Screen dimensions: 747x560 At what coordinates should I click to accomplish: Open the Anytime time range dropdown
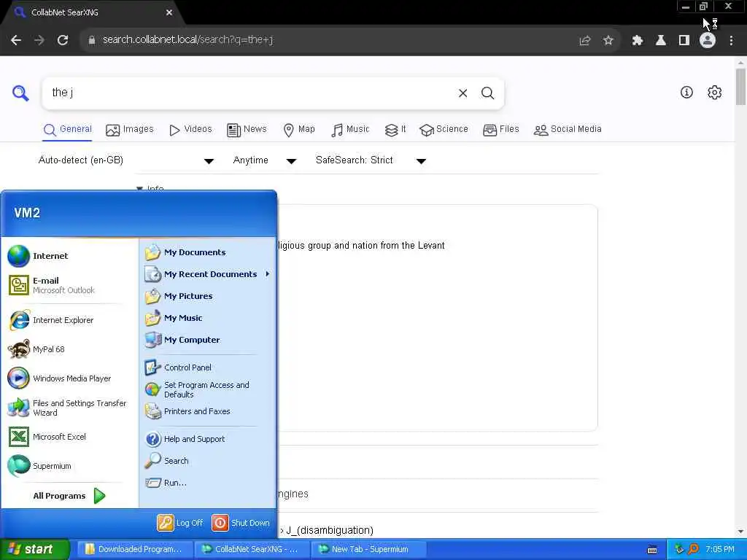pos(264,160)
